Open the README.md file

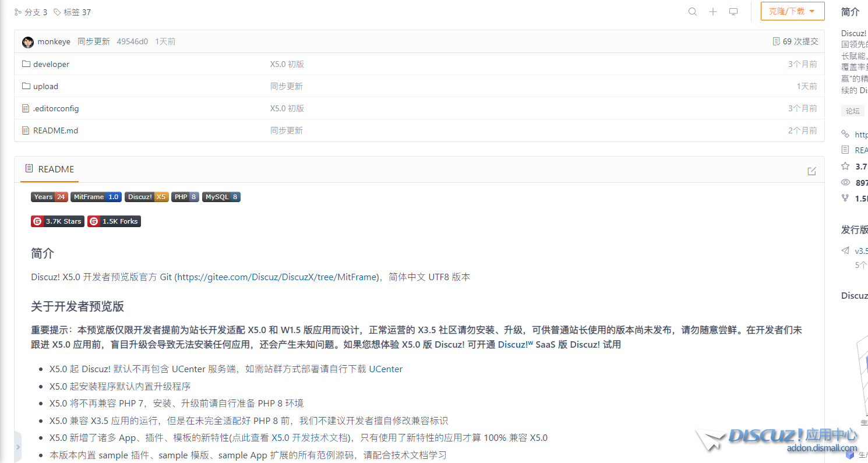(55, 130)
